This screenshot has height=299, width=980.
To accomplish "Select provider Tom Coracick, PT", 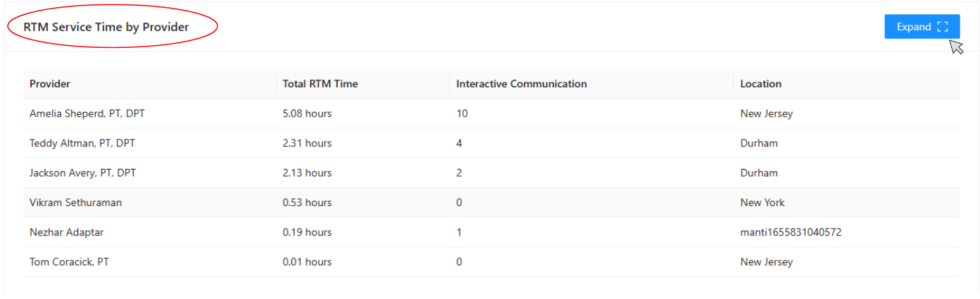I will pyautogui.click(x=69, y=262).
